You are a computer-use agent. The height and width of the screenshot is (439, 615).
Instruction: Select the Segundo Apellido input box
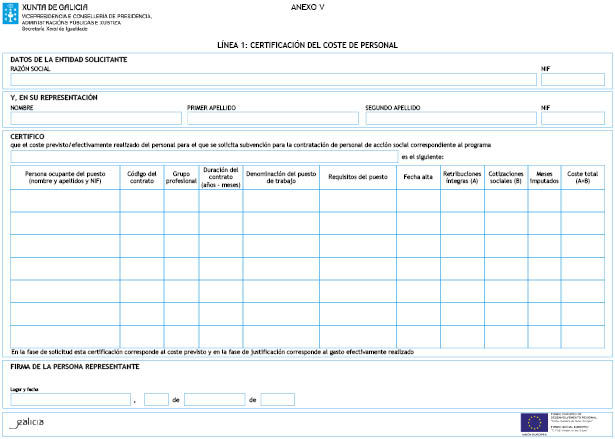tap(451, 118)
